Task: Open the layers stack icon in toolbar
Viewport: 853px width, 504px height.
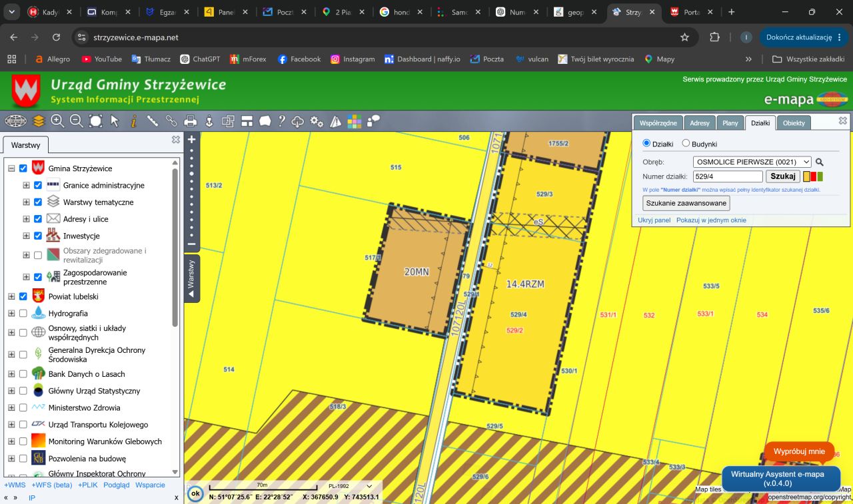Action: (39, 121)
